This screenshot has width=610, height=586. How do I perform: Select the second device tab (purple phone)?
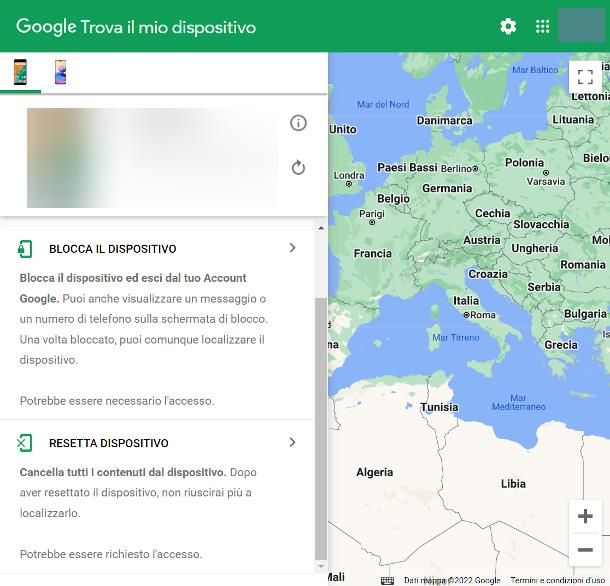click(x=60, y=72)
